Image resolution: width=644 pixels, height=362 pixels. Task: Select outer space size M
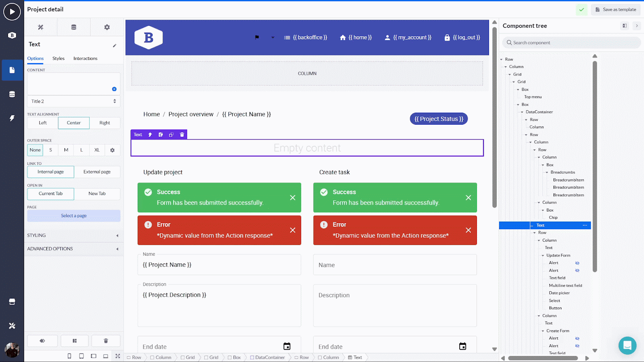click(x=66, y=150)
